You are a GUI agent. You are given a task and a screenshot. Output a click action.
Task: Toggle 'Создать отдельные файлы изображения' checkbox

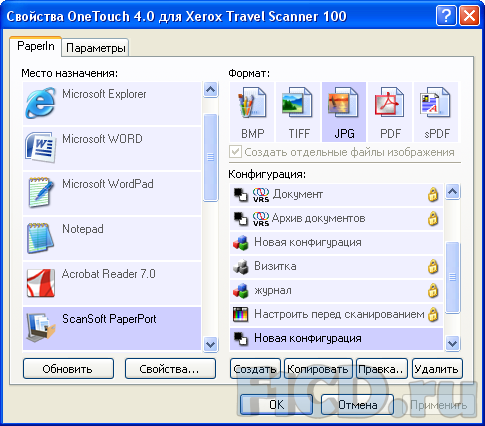pos(235,152)
